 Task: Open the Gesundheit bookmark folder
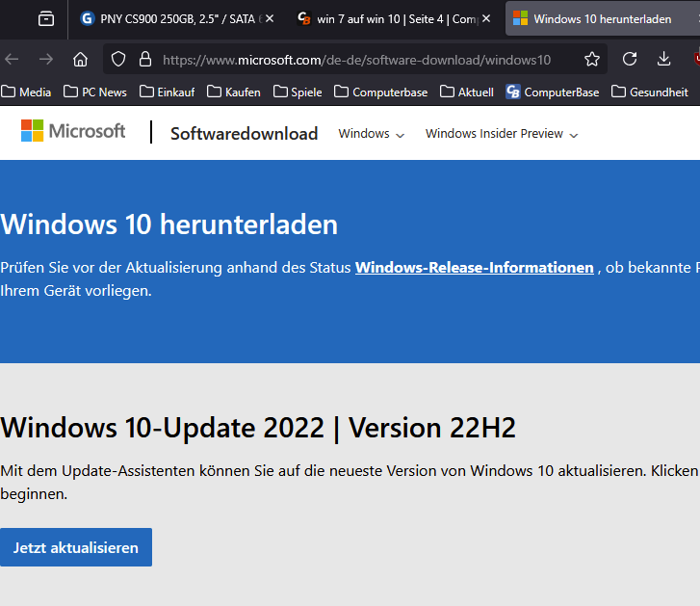click(x=650, y=92)
